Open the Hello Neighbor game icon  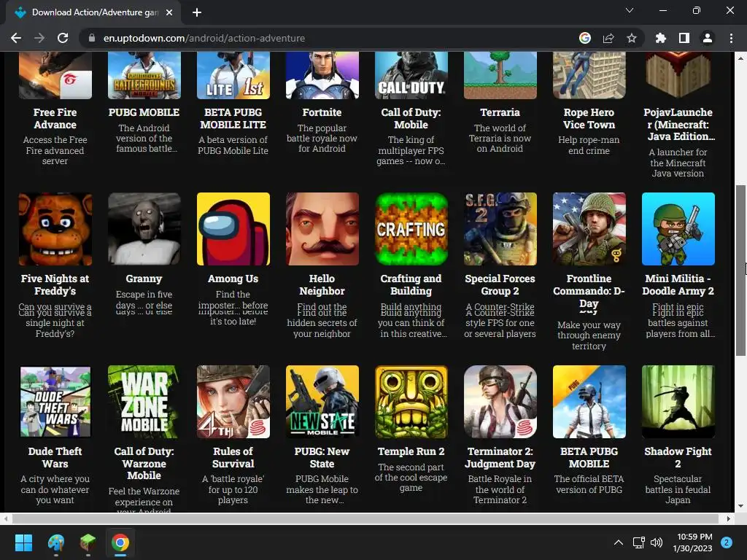pos(322,229)
